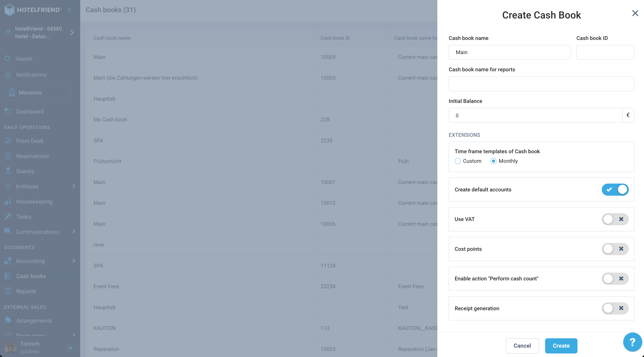Open Arrangements sidebar link
Screen dimensions: 644x357
tap(34, 321)
